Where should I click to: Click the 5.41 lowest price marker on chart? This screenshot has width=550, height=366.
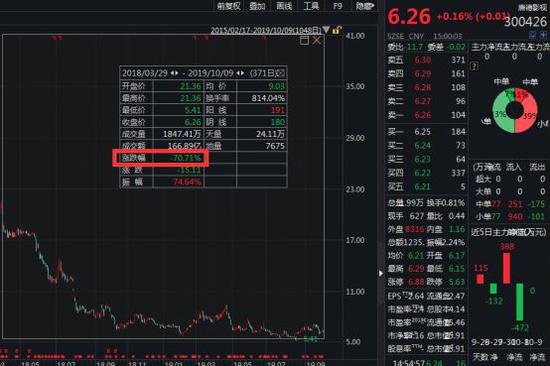(x=310, y=339)
